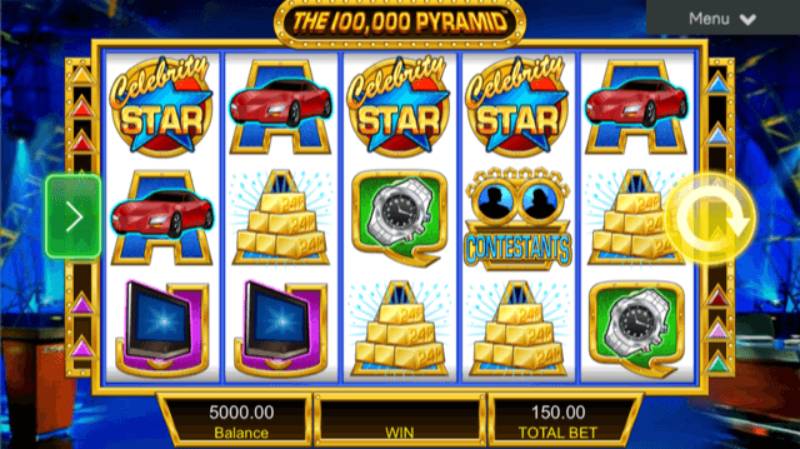Select the Contestants symbol on reel four
The height and width of the screenshot is (449, 800).
(x=518, y=218)
